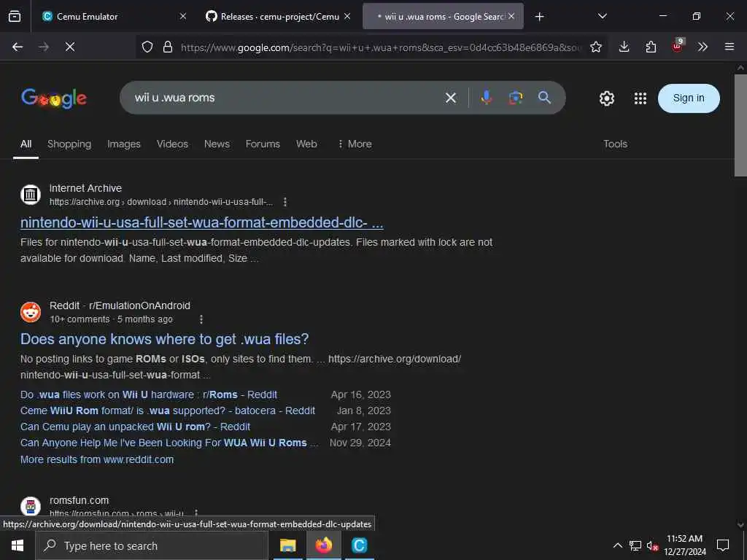
Task: Click the romsfun.com site favicon
Action: point(31,506)
